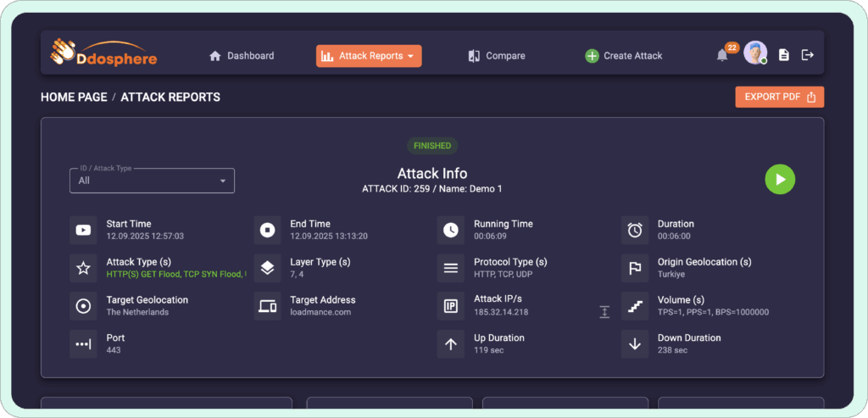Click the Origin Geolocation flag icon
The width and height of the screenshot is (868, 418).
(x=635, y=268)
